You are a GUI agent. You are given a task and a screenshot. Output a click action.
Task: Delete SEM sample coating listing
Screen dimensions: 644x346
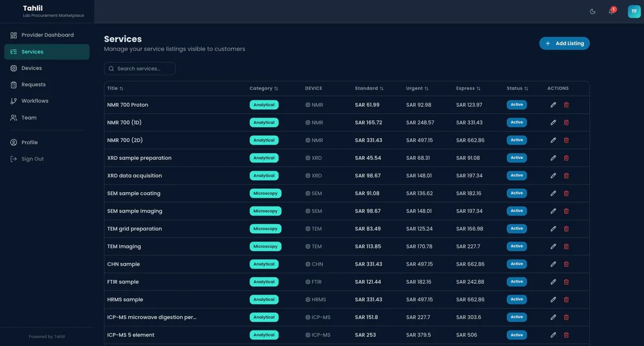tap(566, 193)
